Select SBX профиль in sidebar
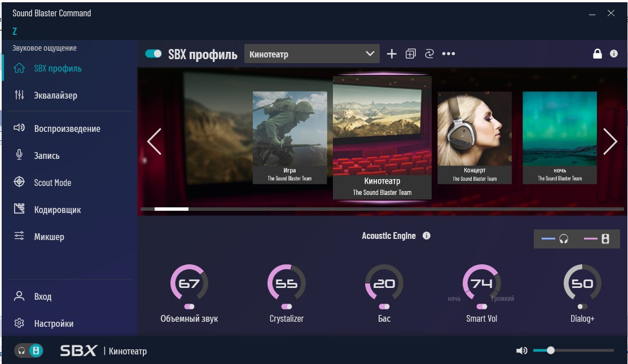628x364 pixels. pyautogui.click(x=58, y=68)
